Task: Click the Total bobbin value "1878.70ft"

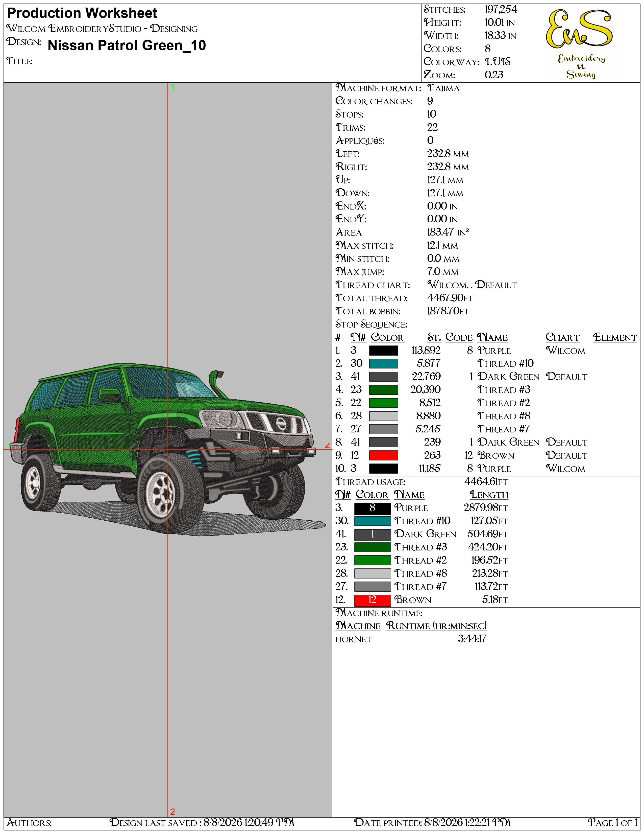Action: tap(448, 311)
